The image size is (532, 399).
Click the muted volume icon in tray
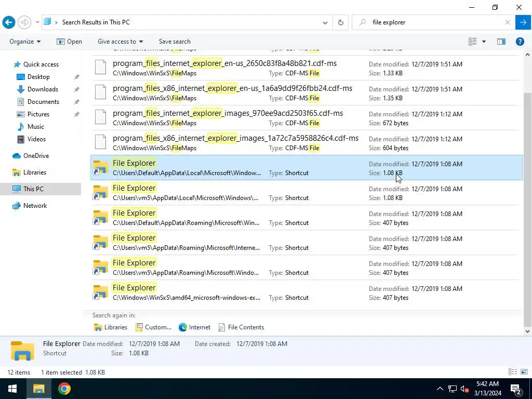[x=465, y=389]
